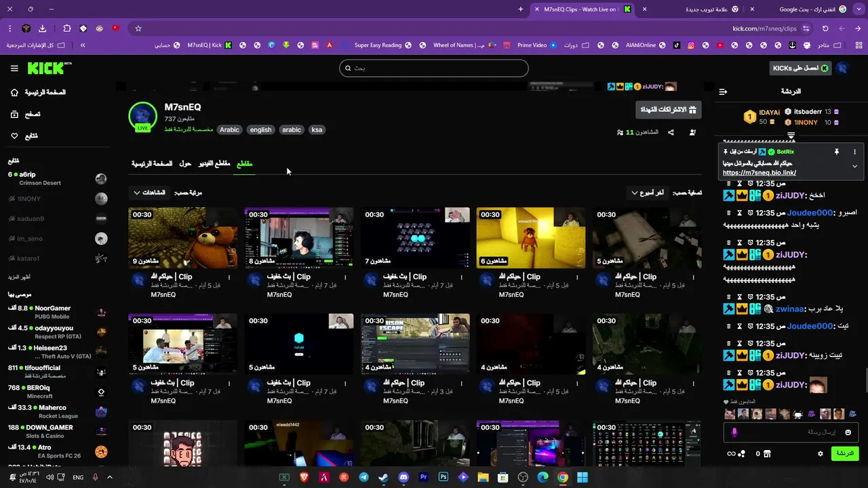The width and height of the screenshot is (868, 488).
Task: Click the english tag
Action: pyautogui.click(x=260, y=129)
